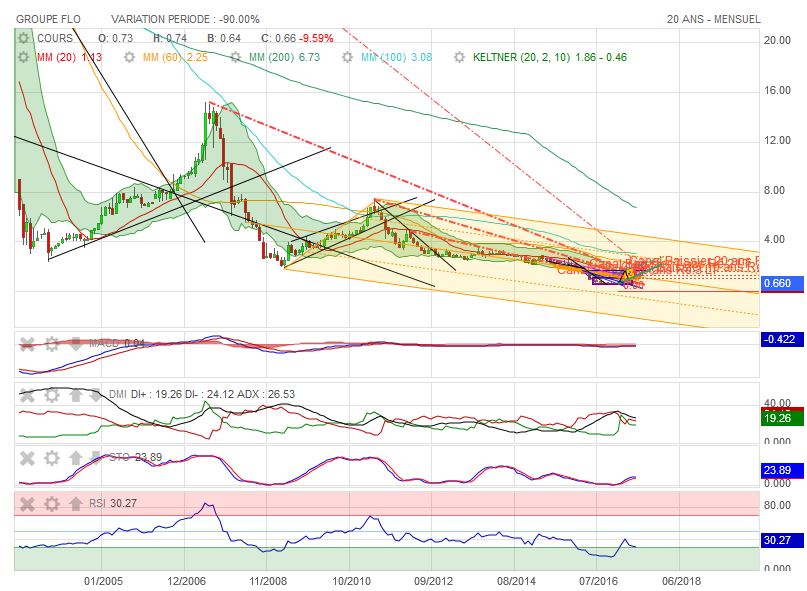Move the MACD panel down with arrow

tap(76, 344)
